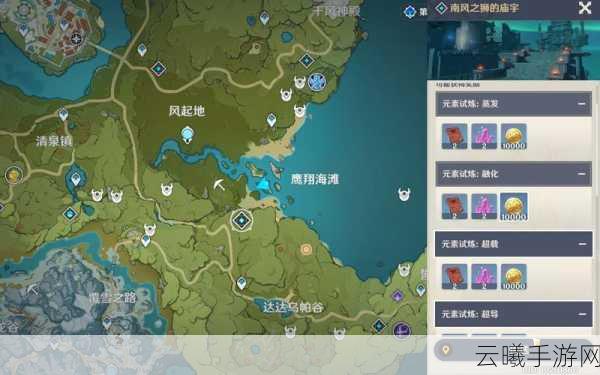Click the hilichurl camp icon out in the sea
Image resolution: width=600 pixels, height=375 pixels.
404,194
